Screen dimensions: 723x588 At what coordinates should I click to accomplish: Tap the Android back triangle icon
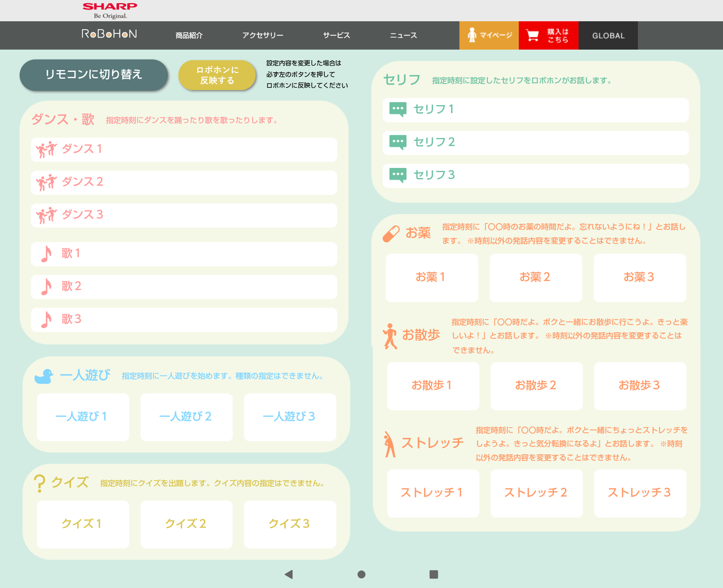289,574
